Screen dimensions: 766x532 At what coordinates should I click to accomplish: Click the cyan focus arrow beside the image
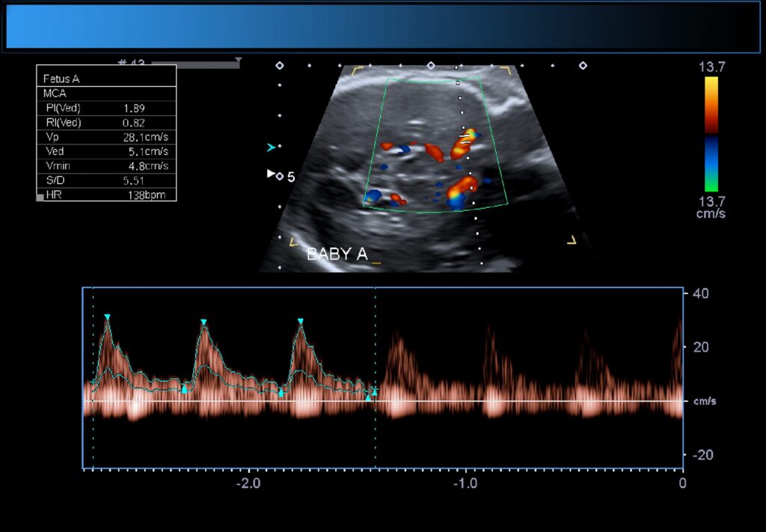[271, 147]
